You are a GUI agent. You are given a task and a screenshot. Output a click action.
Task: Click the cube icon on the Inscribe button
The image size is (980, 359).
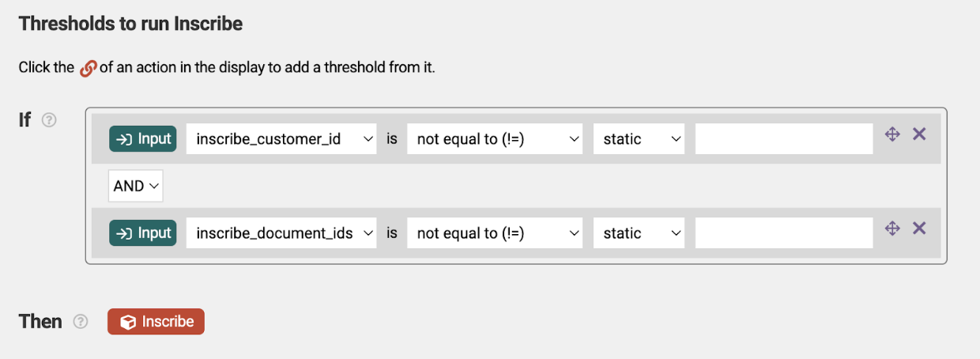click(x=126, y=322)
